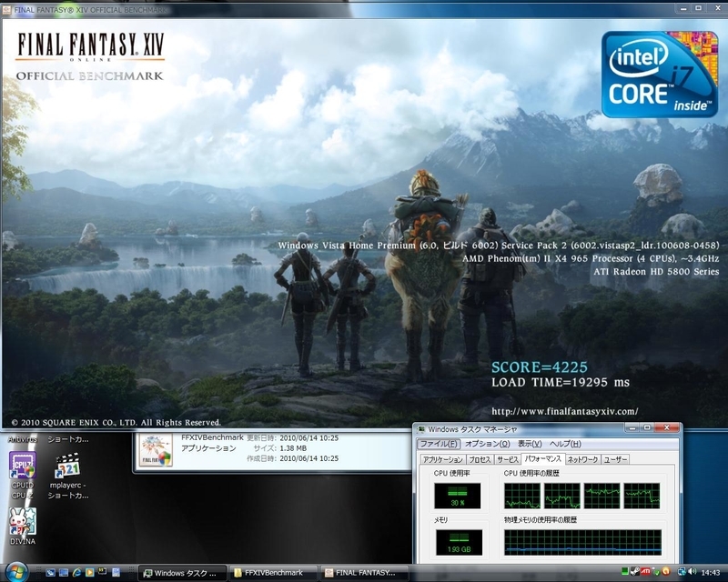Click physical memory usage history graph
Image resolution: width=728 pixels, height=582 pixels.
582,543
